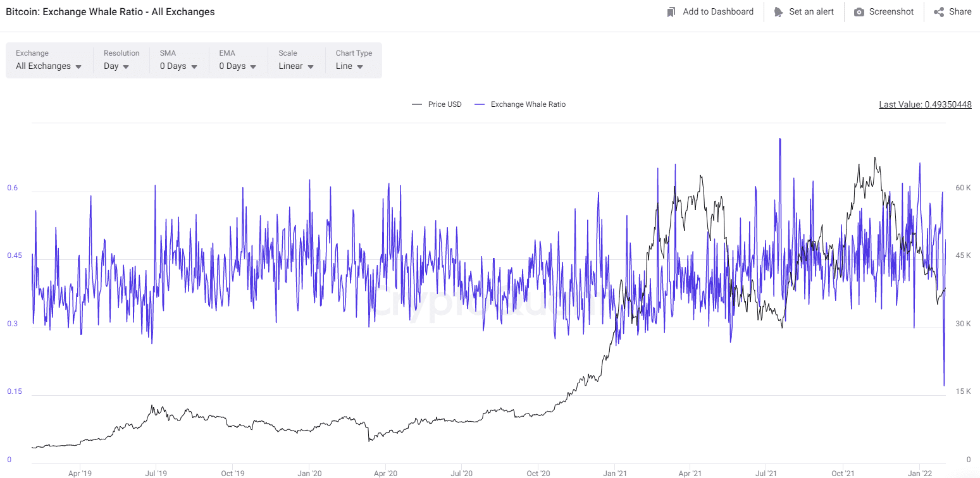980x478 pixels.
Task: Select the Jan '22 x-axis date label
Action: pos(919,473)
